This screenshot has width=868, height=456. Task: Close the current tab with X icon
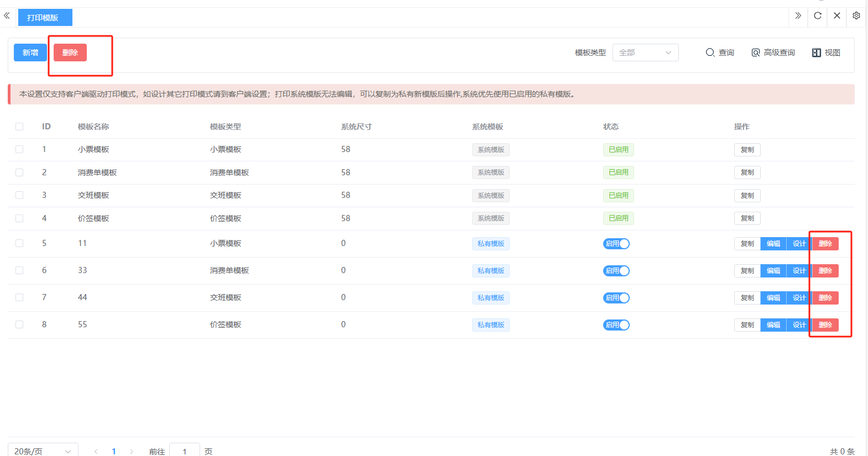(x=837, y=16)
